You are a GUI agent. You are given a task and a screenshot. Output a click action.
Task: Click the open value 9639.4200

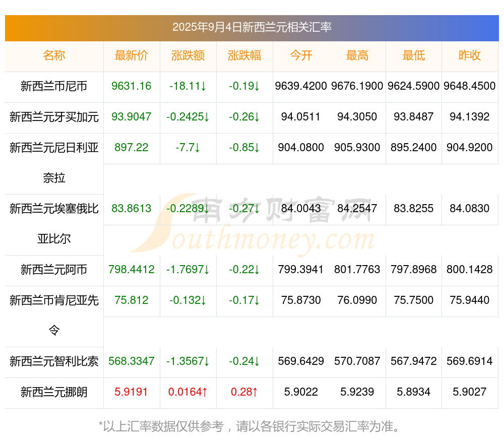[301, 86]
